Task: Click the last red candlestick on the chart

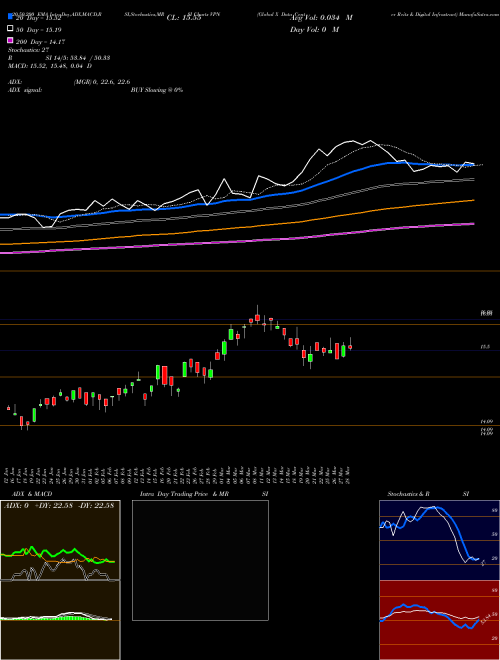Action: click(350, 347)
